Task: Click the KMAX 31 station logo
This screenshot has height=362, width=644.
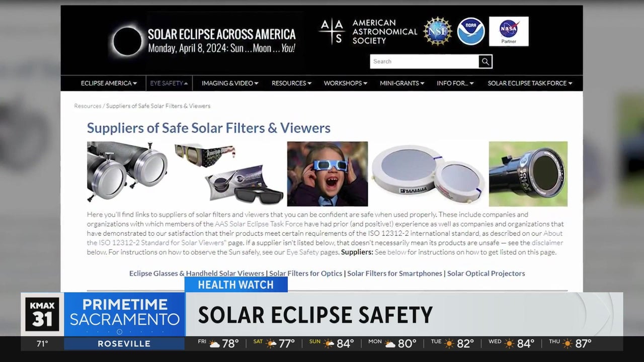Action: [42, 314]
